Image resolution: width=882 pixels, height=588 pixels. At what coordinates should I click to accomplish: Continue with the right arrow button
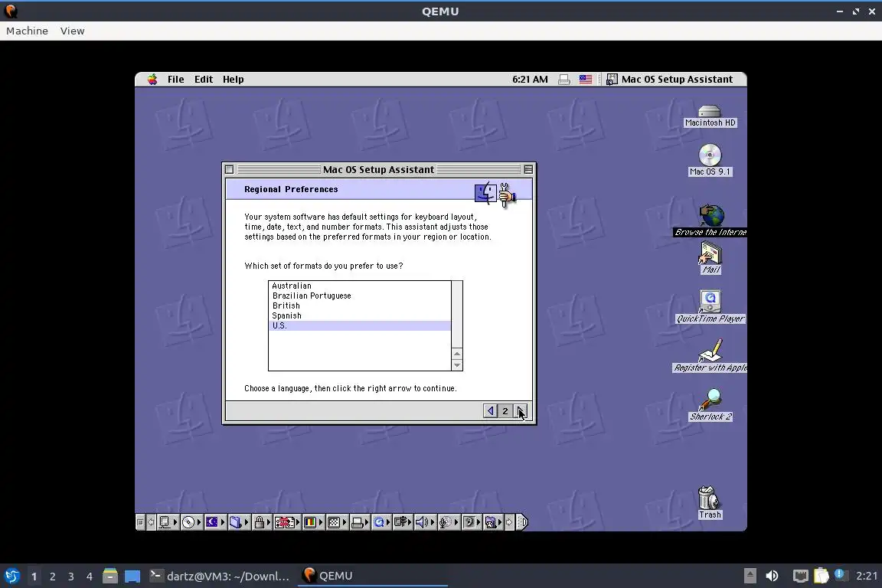[521, 410]
